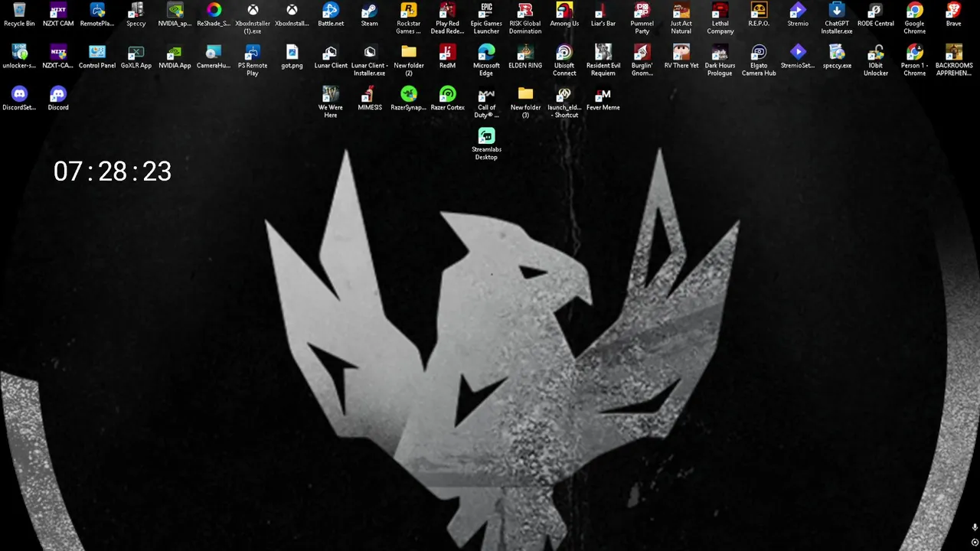Launch BACKROOMS APPREHEN... game
980x551 pixels.
tap(953, 60)
